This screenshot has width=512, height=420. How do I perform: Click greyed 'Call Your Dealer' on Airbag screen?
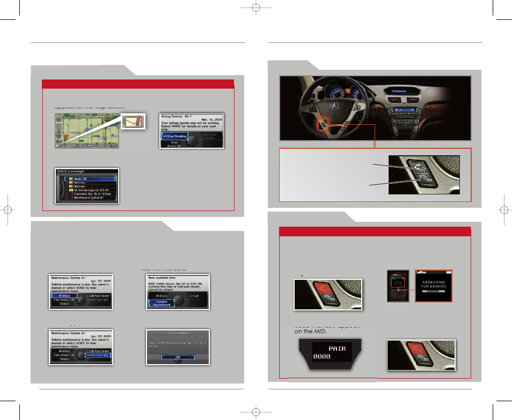pyautogui.click(x=210, y=136)
